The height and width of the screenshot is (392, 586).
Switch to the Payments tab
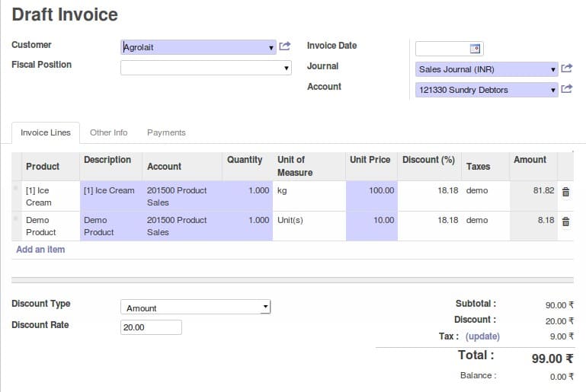click(x=166, y=132)
